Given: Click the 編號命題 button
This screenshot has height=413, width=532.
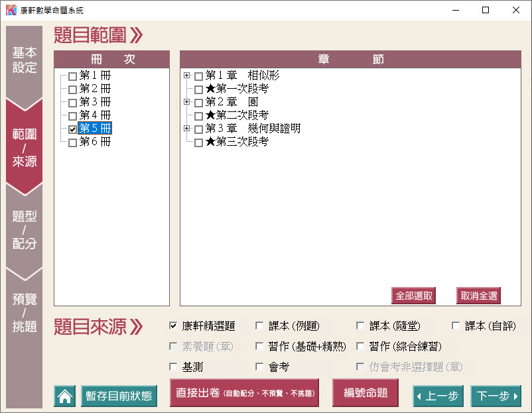Looking at the screenshot, I should (365, 393).
